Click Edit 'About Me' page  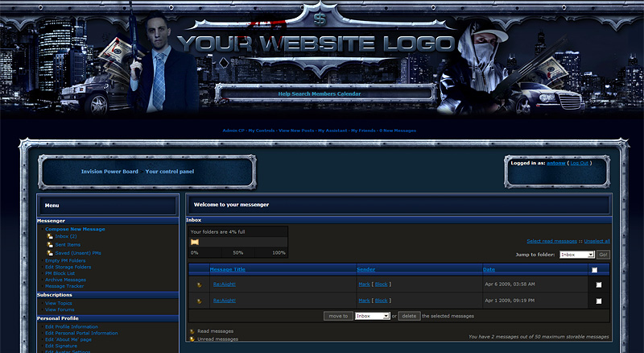coord(68,339)
